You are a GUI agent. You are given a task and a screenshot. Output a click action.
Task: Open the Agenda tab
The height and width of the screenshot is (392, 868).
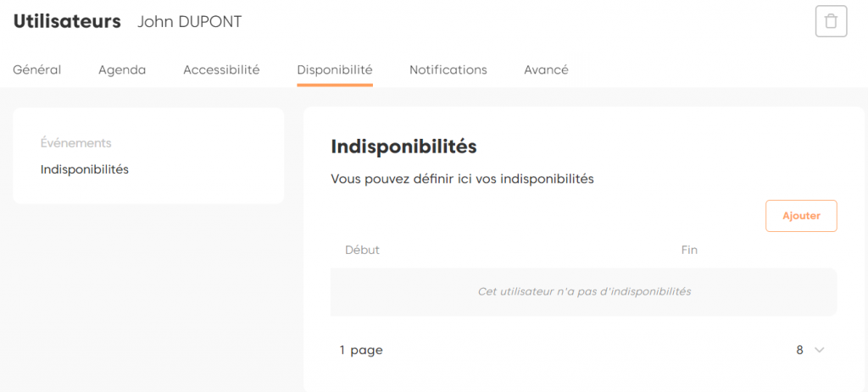point(122,70)
